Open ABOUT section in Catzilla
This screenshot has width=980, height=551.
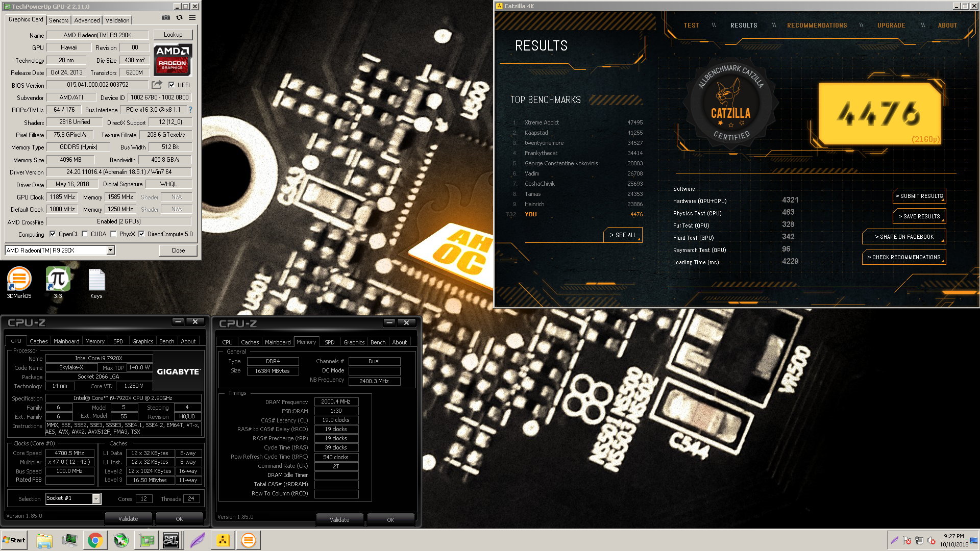tap(947, 26)
